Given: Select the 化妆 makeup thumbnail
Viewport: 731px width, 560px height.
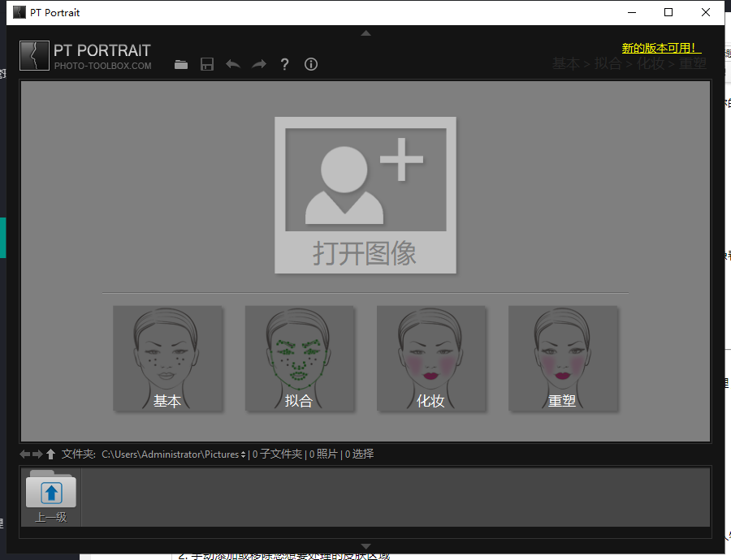Looking at the screenshot, I should (x=430, y=359).
